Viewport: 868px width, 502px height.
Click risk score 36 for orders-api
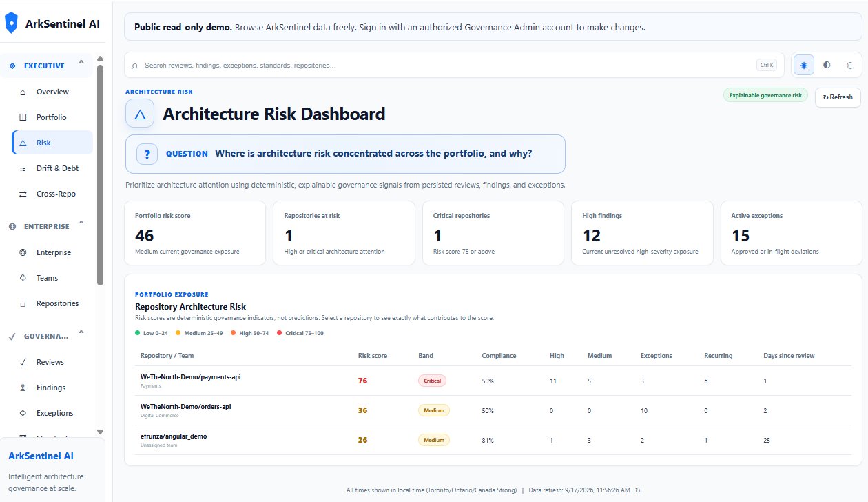pyautogui.click(x=363, y=410)
